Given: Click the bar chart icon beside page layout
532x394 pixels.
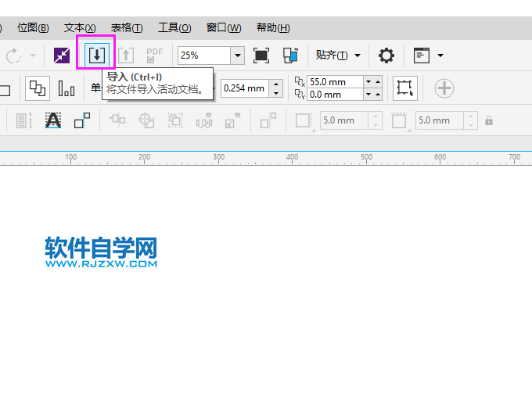Looking at the screenshot, I should (66, 88).
